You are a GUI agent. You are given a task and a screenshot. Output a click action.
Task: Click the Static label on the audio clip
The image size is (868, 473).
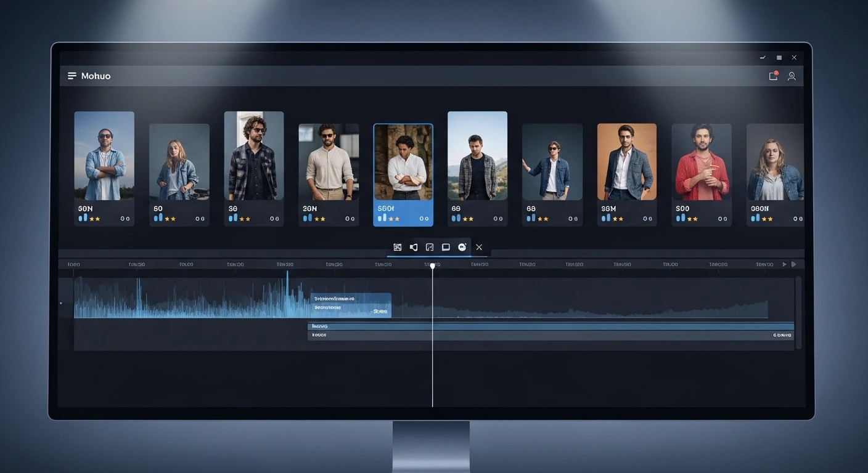coord(381,312)
